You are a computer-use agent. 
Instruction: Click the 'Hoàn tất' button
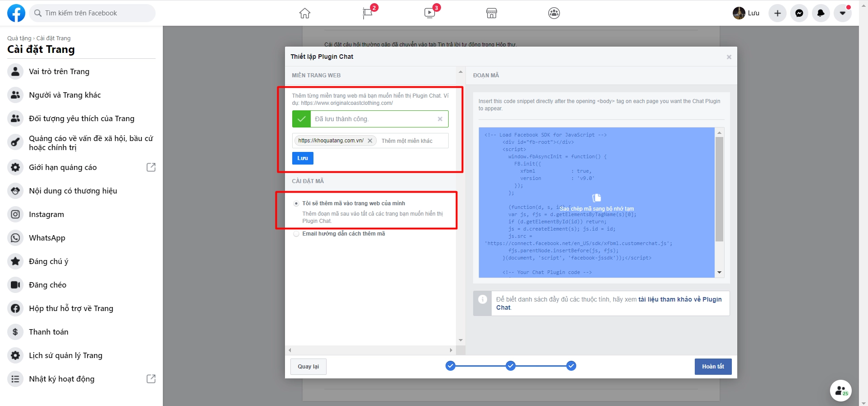(713, 367)
